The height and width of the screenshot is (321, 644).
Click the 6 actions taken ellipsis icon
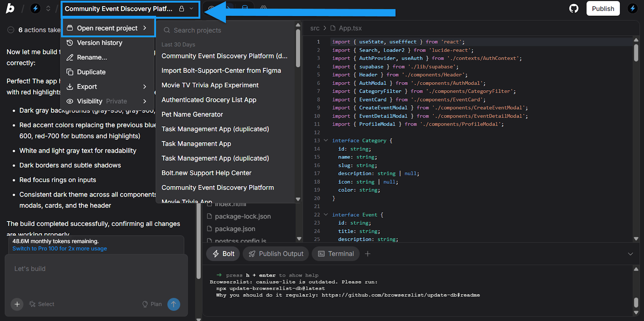[x=11, y=30]
